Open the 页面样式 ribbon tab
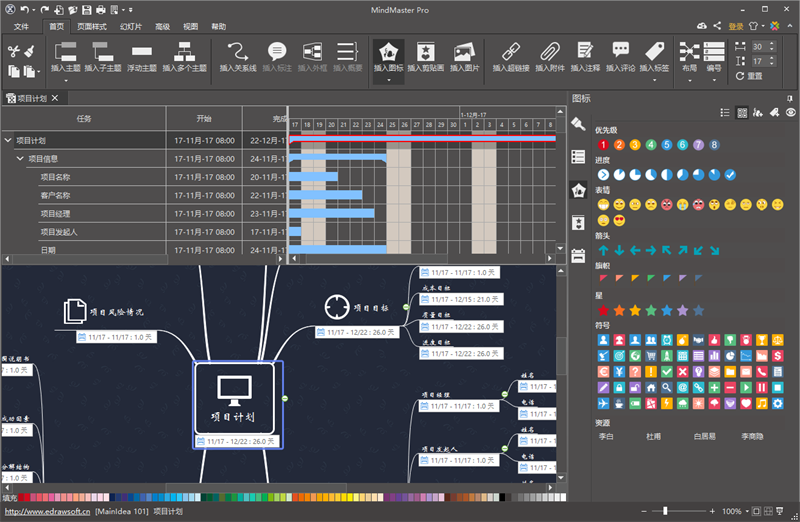Viewport: 800px width, 522px height. (92, 27)
